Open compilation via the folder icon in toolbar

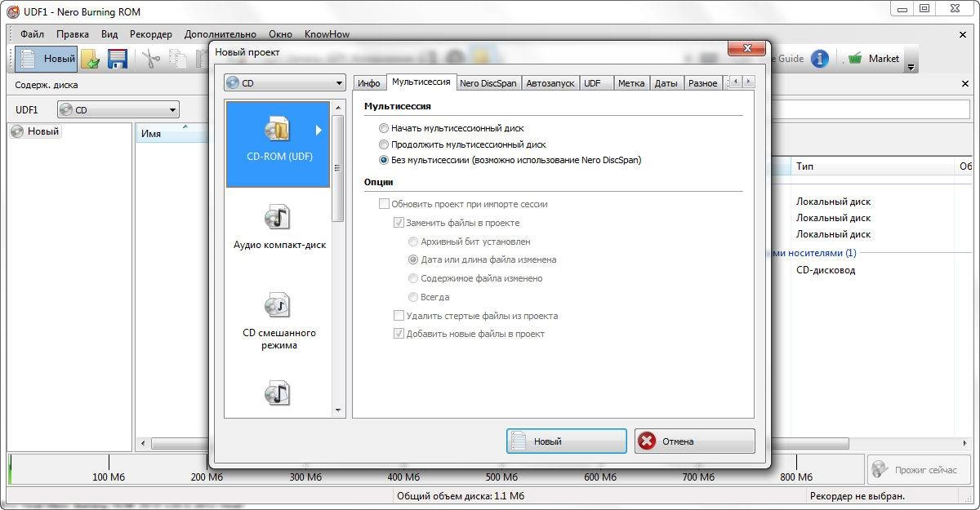(91, 59)
